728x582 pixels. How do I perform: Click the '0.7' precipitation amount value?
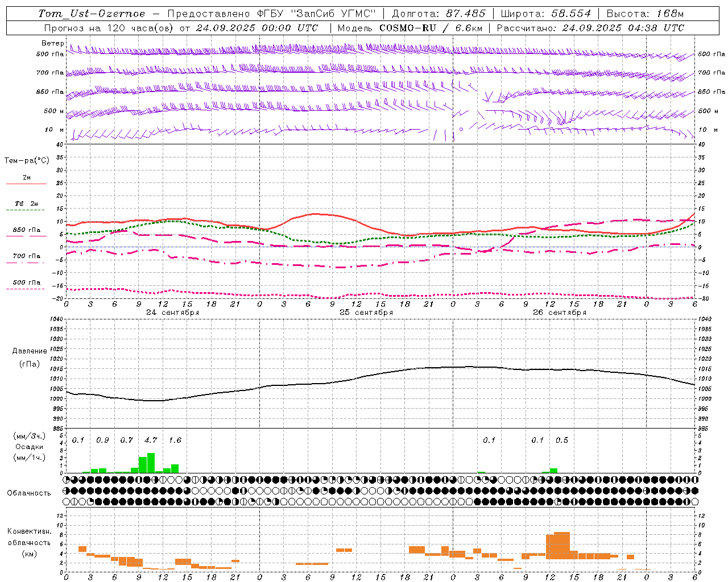(126, 440)
